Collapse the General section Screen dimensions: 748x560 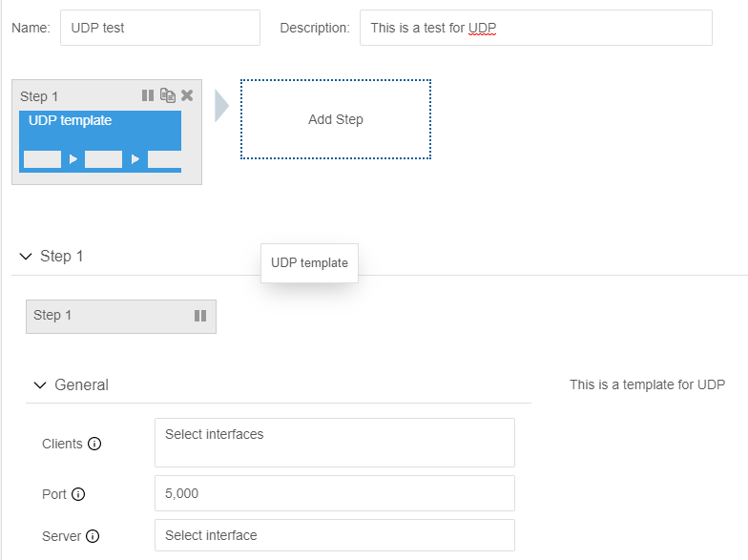click(x=39, y=385)
